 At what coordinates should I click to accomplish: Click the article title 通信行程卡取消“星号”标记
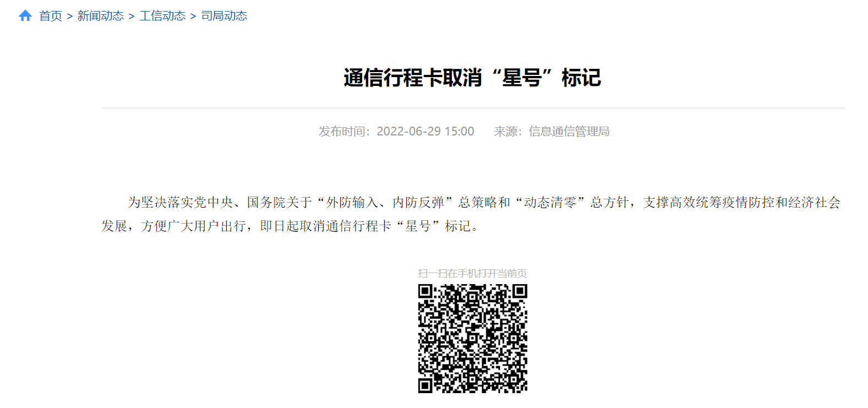[x=472, y=78]
